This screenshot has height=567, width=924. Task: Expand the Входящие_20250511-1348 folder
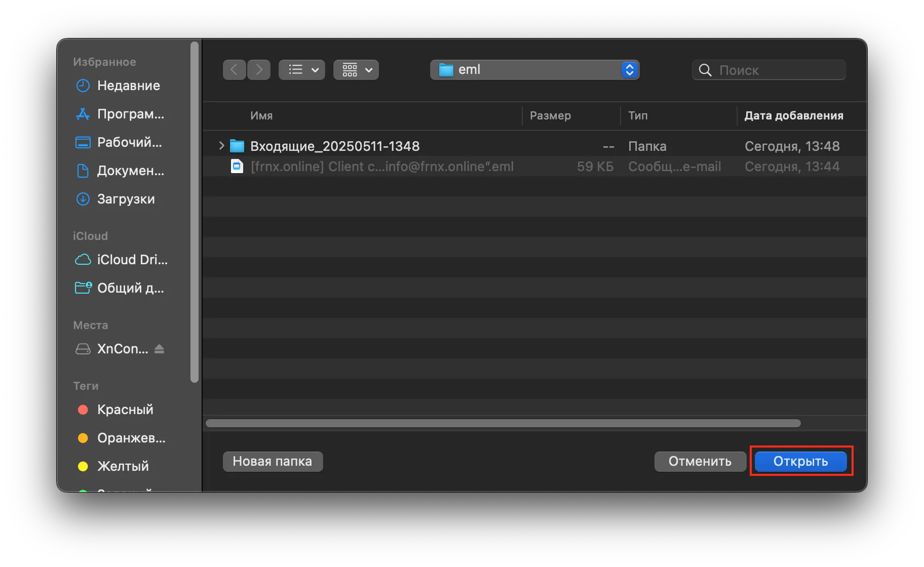221,146
